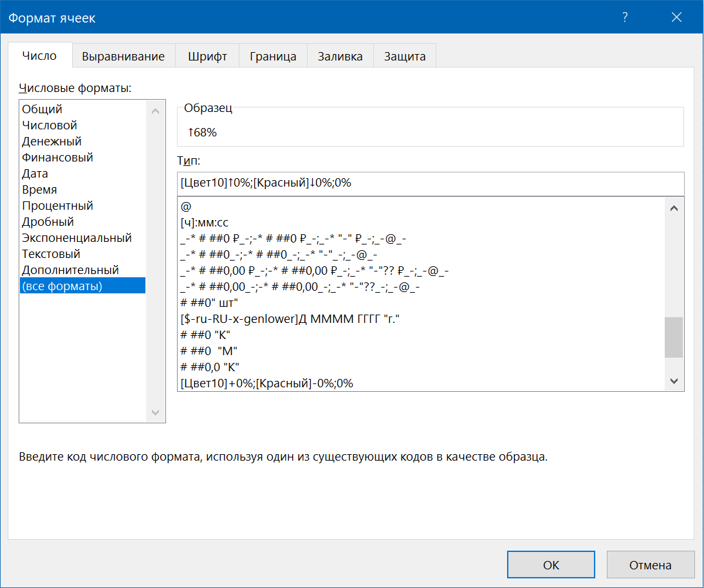
Task: Click category list scroll down arrow
Action: 155,412
